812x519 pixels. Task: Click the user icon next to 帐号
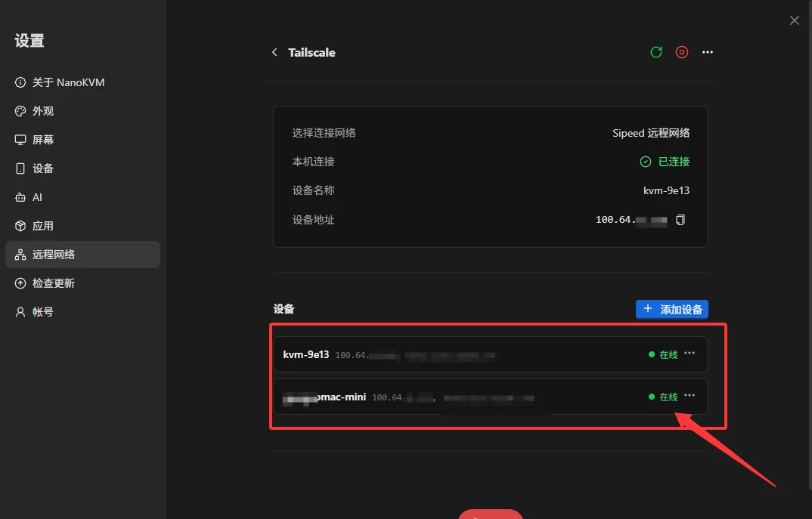(20, 312)
